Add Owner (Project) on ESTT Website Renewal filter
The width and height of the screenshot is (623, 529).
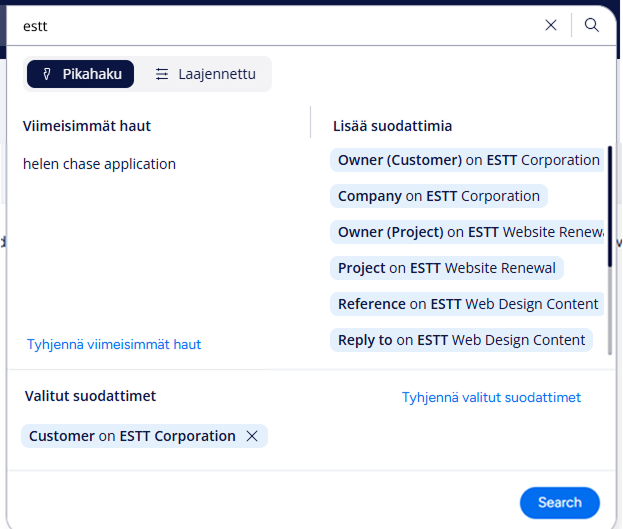click(468, 232)
